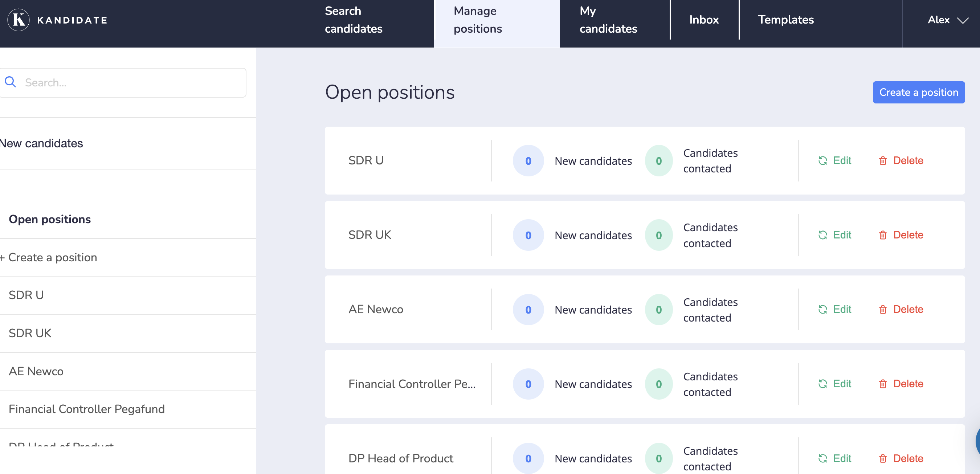Select the Edit icon for SDR U

[x=823, y=160]
